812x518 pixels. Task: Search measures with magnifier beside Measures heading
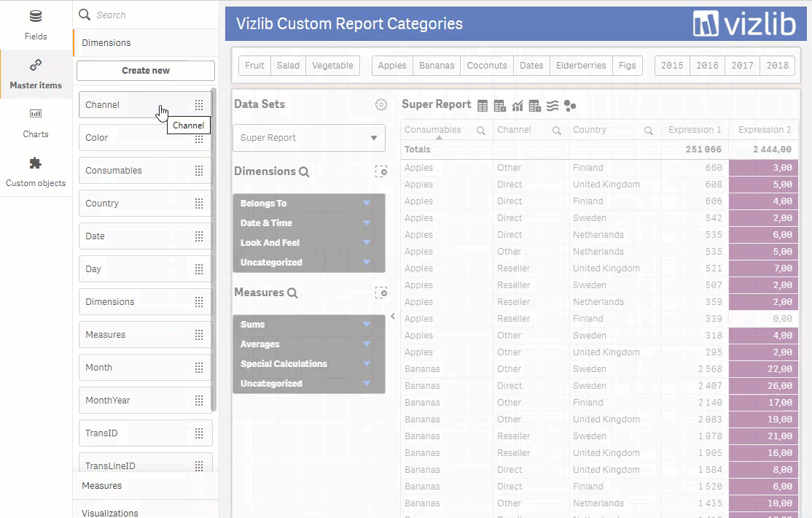click(x=292, y=293)
